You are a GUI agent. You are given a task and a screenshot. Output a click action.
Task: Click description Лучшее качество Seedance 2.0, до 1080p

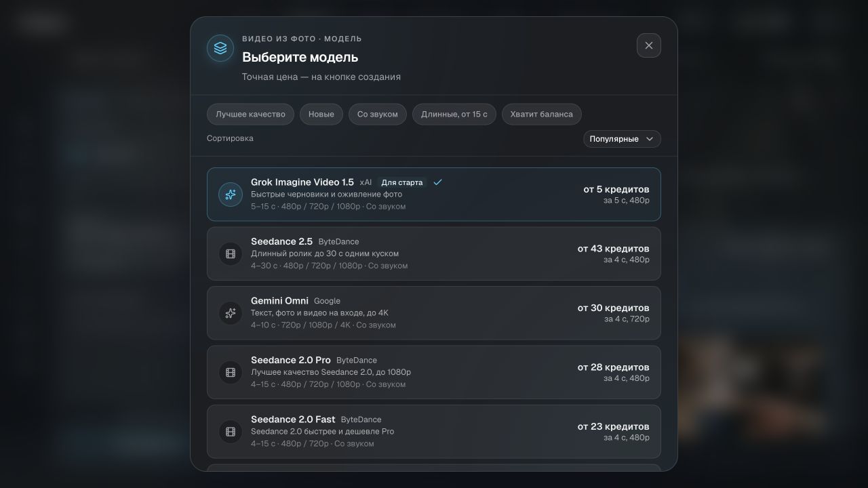pos(331,372)
